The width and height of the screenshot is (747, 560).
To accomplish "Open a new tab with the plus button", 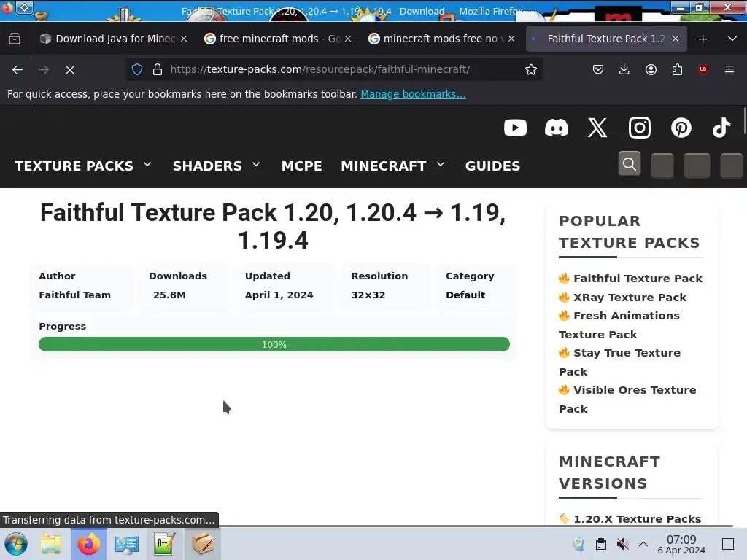I will click(x=703, y=39).
